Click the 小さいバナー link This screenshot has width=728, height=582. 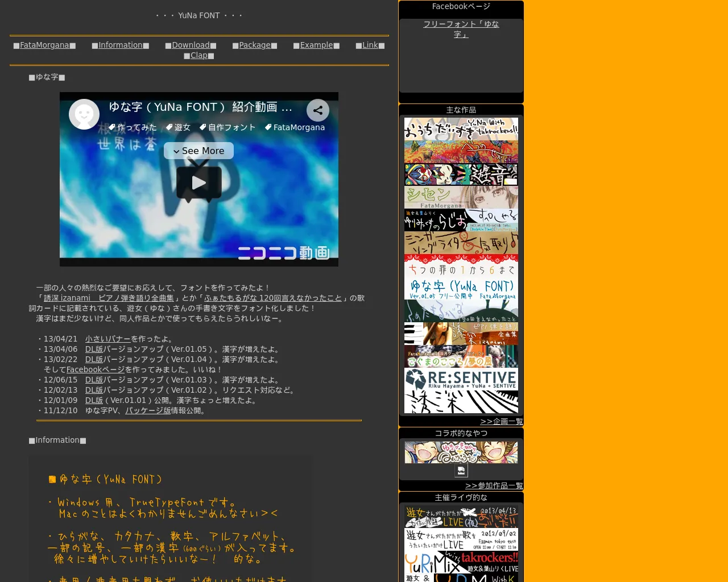tap(107, 339)
